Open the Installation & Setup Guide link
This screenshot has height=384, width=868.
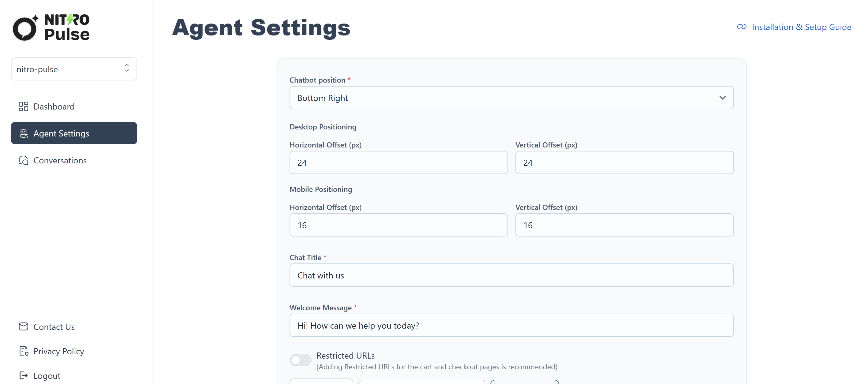pos(801,27)
